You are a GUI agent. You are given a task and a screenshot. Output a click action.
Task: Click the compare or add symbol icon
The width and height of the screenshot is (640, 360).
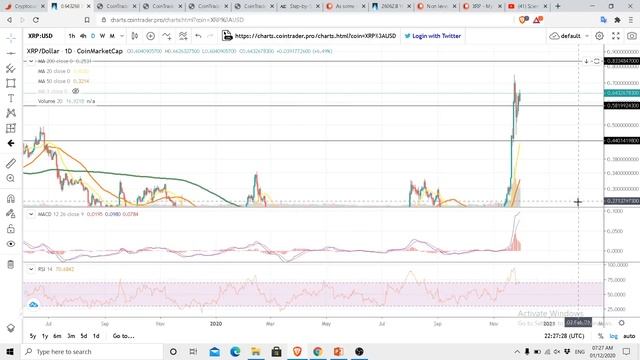tap(151, 36)
